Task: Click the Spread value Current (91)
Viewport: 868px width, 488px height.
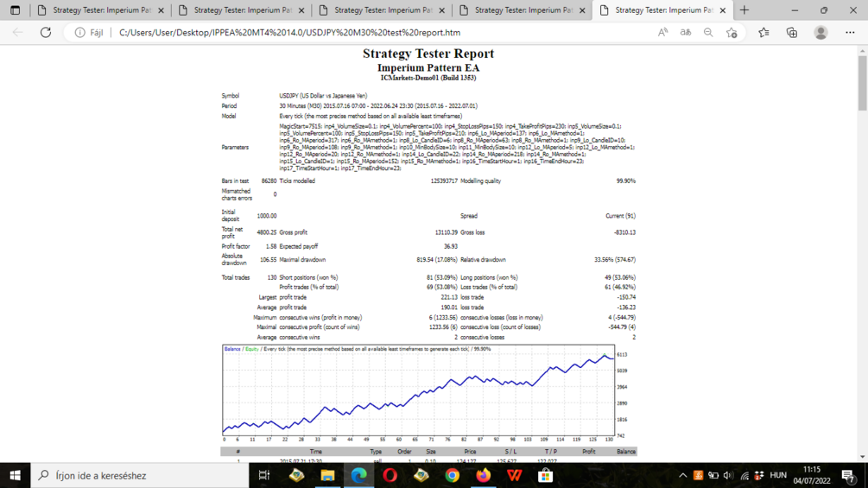Action: 620,216
